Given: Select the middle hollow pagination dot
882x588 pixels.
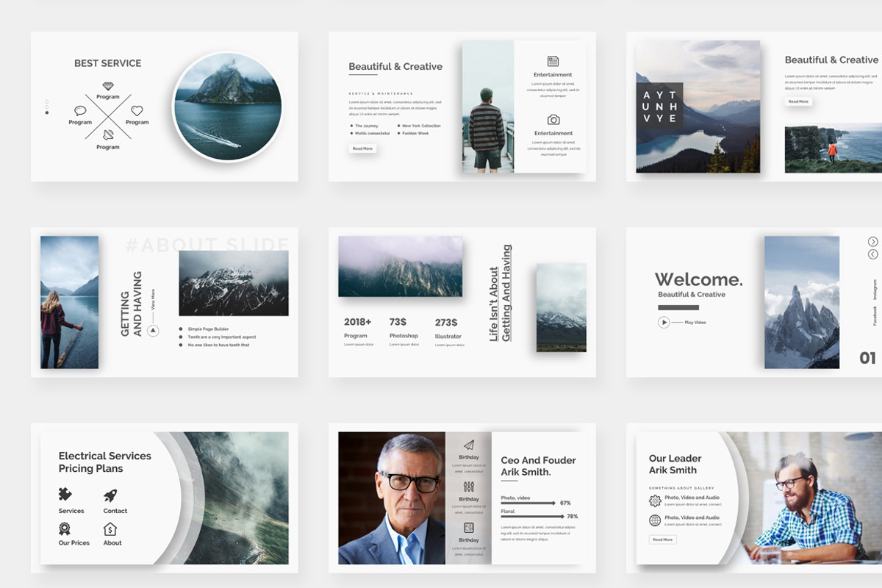Looking at the screenshot, I should 47,107.
